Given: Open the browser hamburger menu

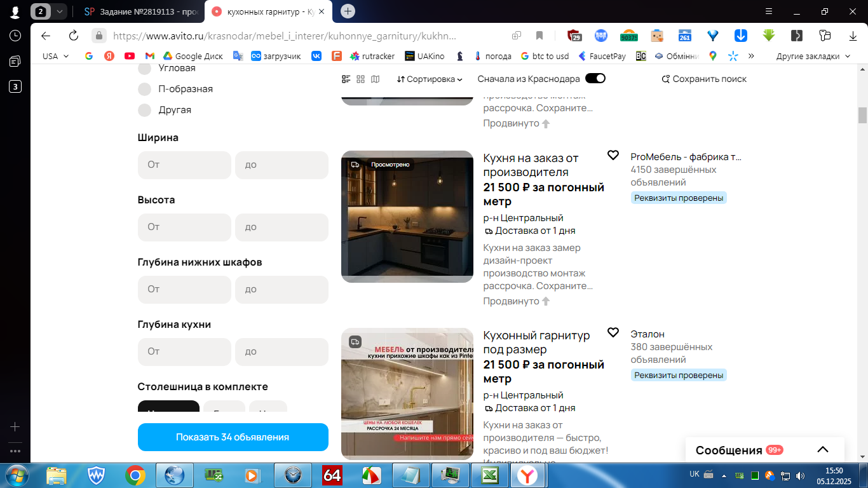Looking at the screenshot, I should (769, 11).
